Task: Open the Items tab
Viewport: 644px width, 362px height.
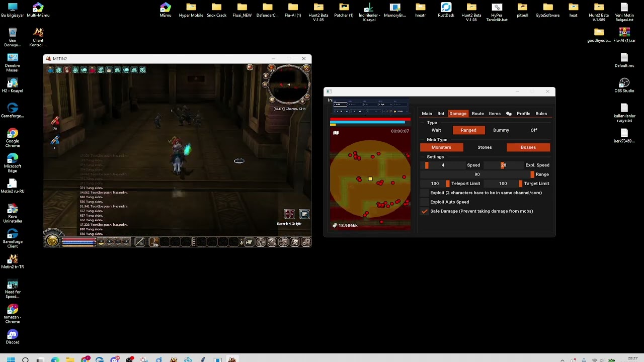Action: coord(495,114)
